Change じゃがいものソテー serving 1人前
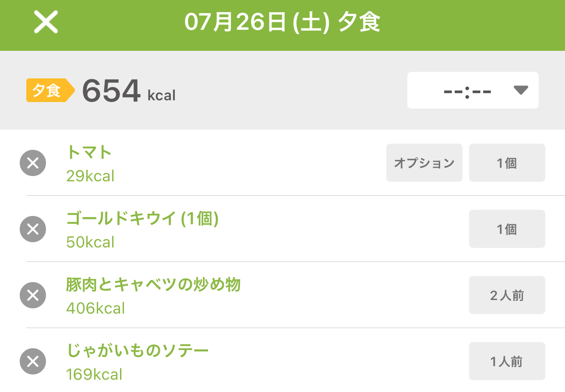The width and height of the screenshot is (565, 392). click(x=507, y=361)
